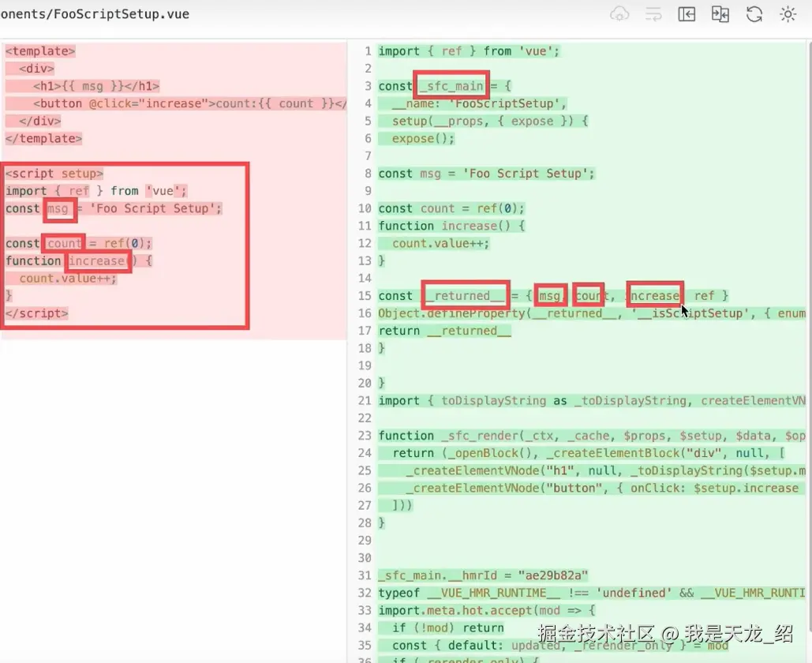Click the import toDisplayString line 21

tap(592, 401)
